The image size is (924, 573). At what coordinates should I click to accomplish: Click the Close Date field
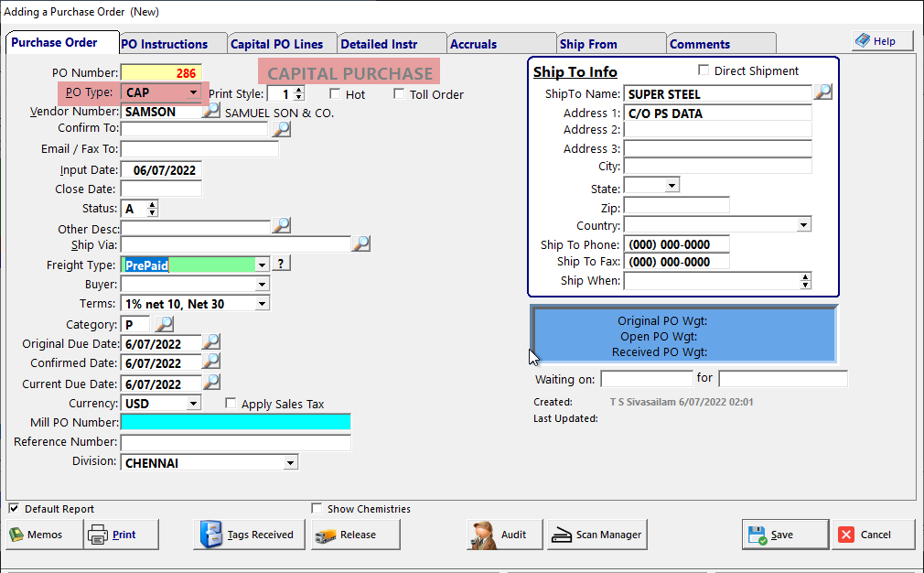point(161,189)
